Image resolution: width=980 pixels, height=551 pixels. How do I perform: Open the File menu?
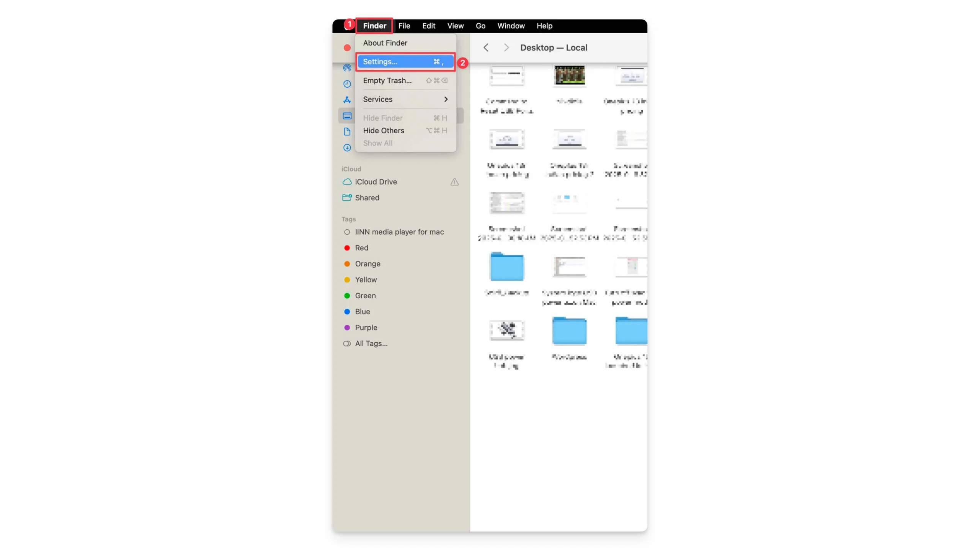click(x=404, y=26)
